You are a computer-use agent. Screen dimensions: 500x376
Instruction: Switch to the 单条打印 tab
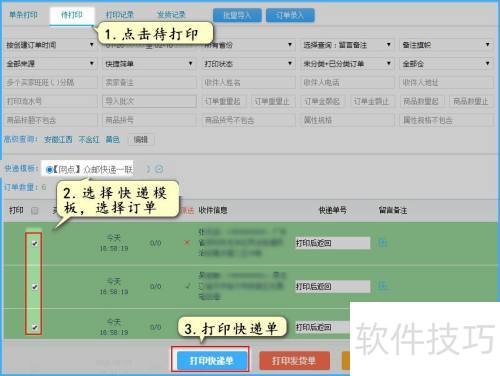pos(23,15)
